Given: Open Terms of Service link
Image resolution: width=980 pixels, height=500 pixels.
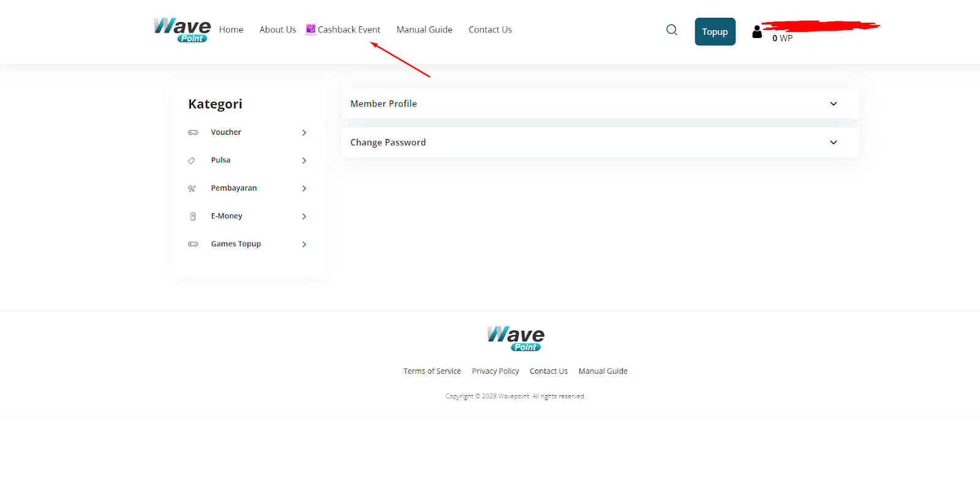Looking at the screenshot, I should (x=432, y=371).
